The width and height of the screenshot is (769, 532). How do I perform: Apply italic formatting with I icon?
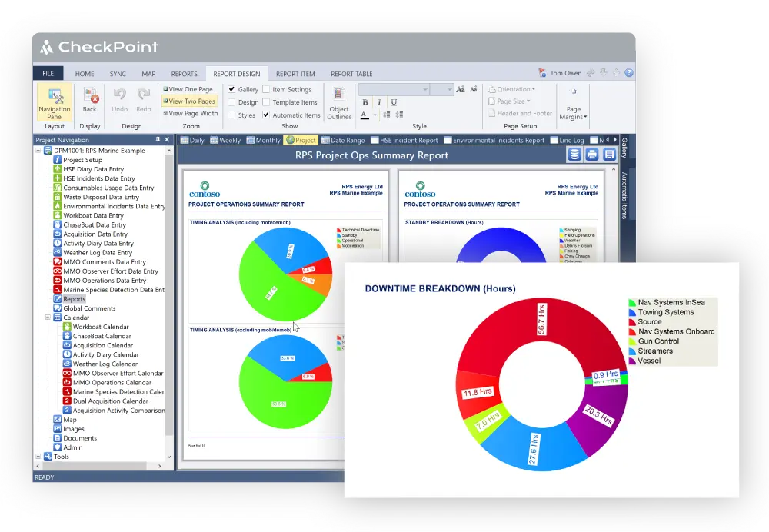[x=379, y=102]
